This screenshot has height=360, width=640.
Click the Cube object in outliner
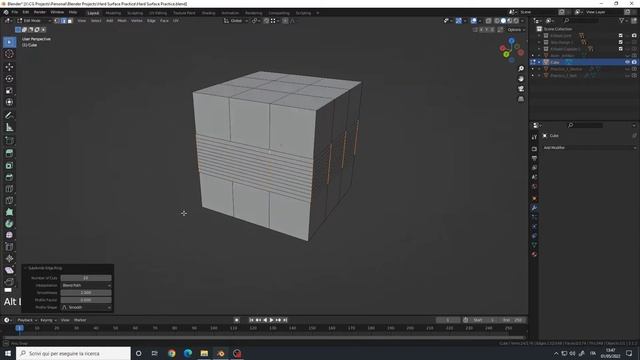[x=555, y=62]
